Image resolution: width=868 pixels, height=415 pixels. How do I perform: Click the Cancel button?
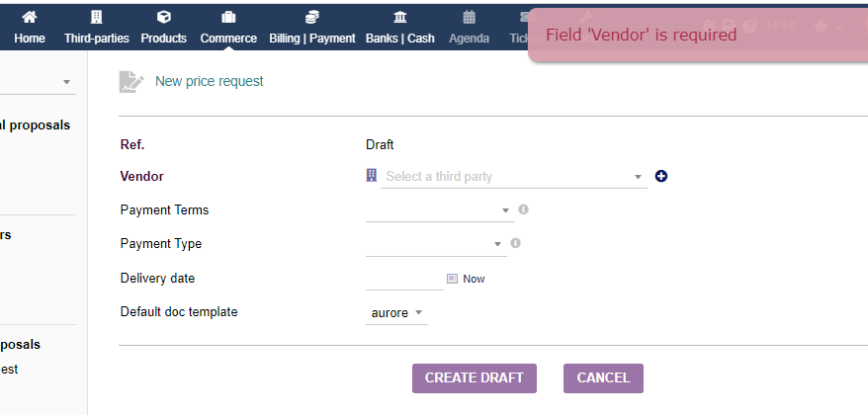tap(603, 377)
